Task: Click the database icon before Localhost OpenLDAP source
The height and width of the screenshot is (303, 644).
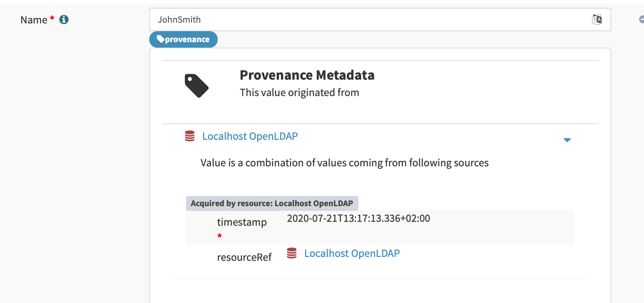Action: 190,136
